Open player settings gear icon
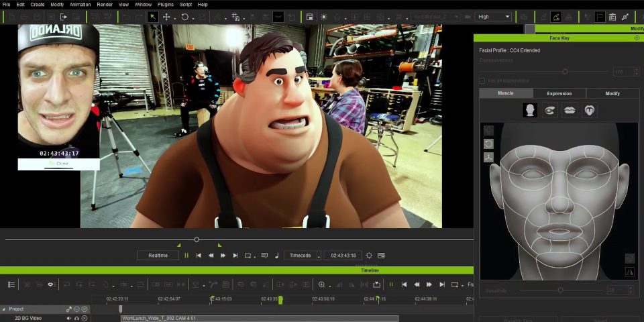The height and width of the screenshot is (322, 644). tap(368, 256)
